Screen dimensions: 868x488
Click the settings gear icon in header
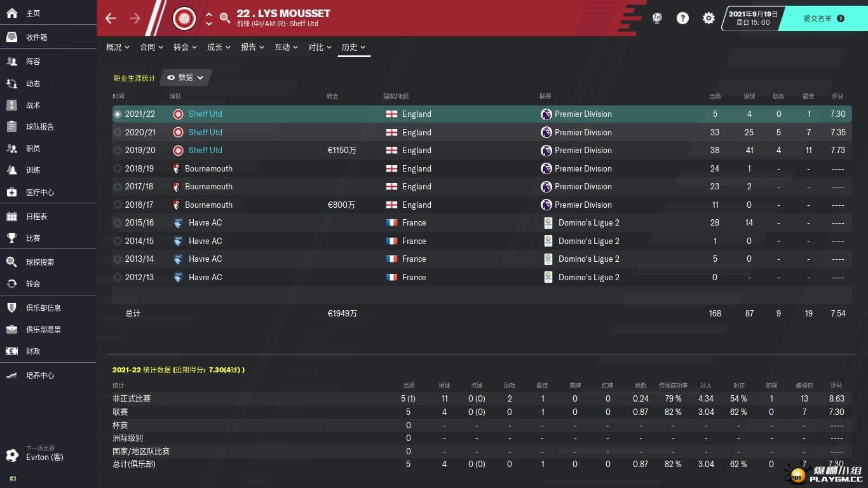point(709,18)
